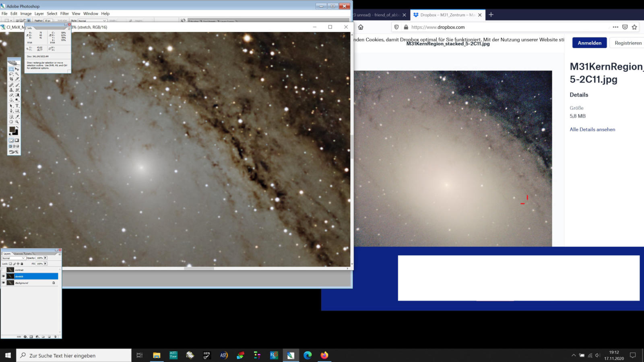Show the contrast layer visibility
Image resolution: width=644 pixels, height=362 pixels.
click(x=4, y=270)
